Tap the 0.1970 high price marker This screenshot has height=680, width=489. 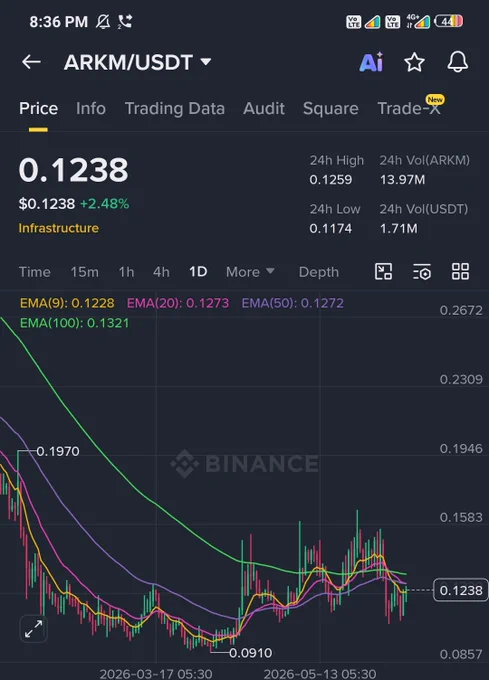pos(58,451)
